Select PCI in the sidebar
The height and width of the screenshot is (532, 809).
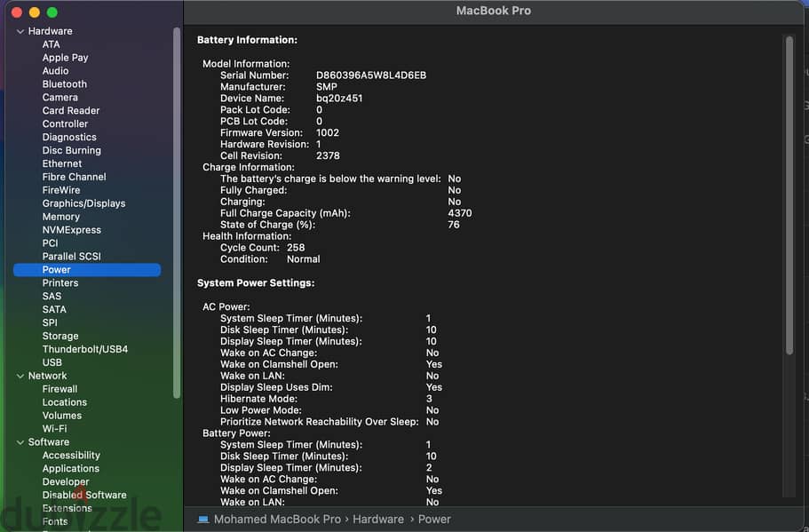pos(50,243)
